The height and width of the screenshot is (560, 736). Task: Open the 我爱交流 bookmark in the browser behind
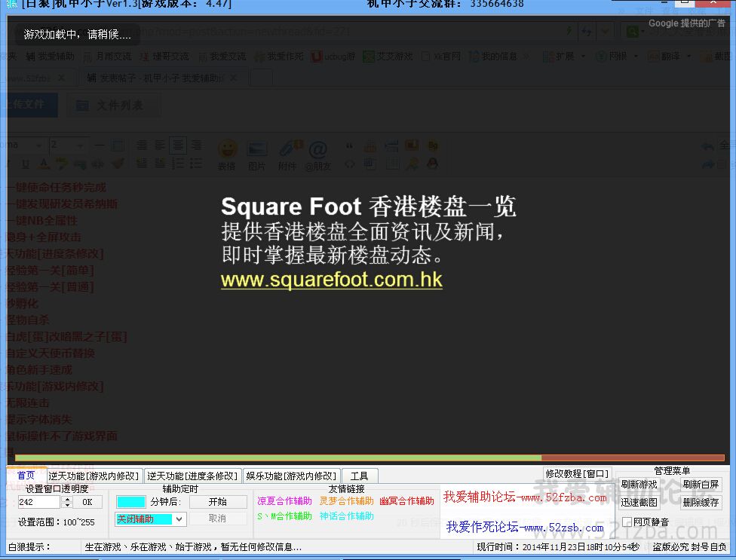point(222,57)
